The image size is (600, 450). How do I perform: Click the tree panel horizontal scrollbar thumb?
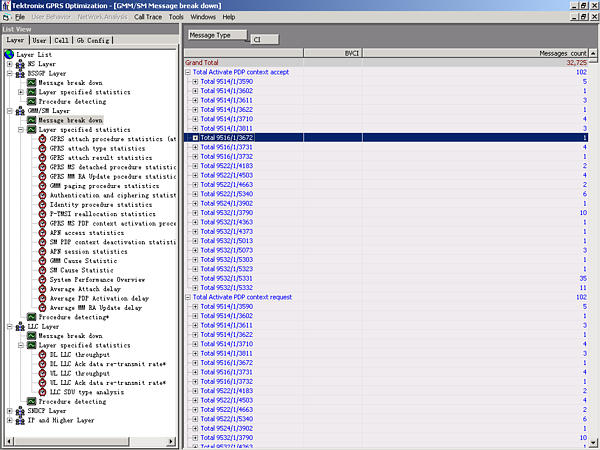coord(72,441)
